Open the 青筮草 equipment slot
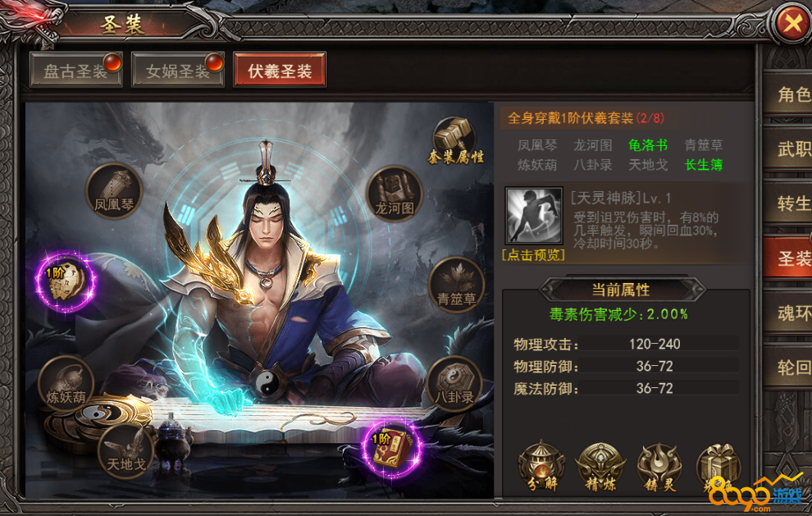Screen dimensions: 812x516 coord(456,285)
